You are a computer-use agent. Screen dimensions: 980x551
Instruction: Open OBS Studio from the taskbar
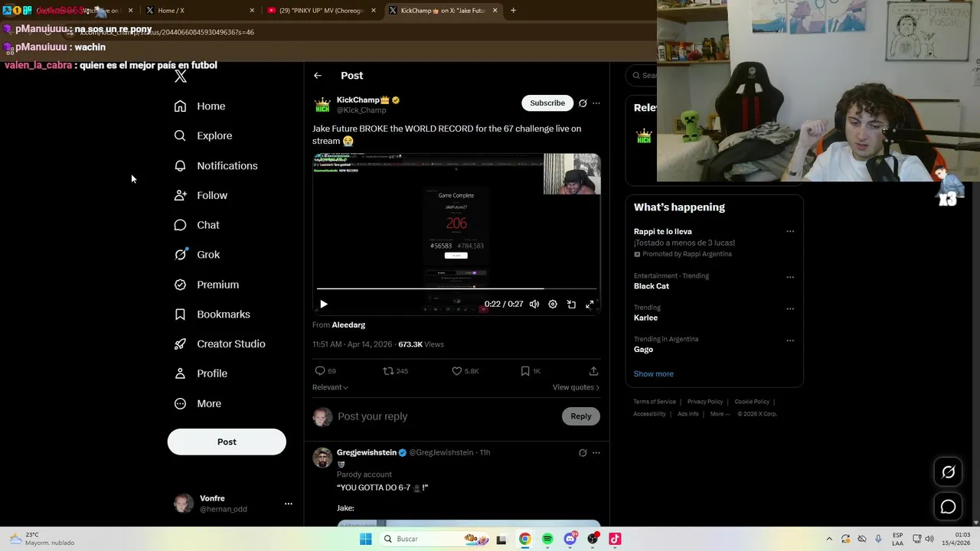[x=593, y=539]
